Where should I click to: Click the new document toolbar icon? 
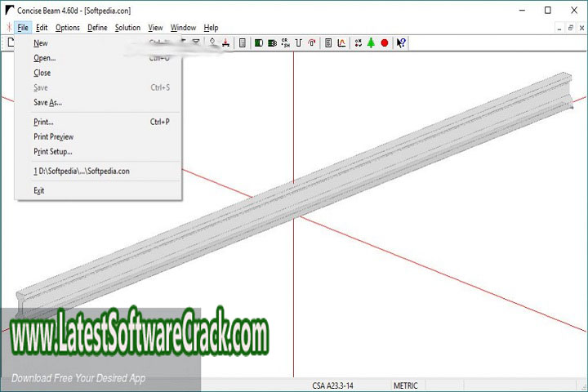click(x=11, y=42)
